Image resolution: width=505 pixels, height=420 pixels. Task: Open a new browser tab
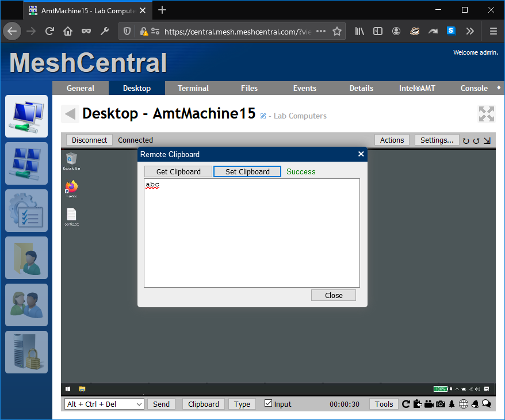coord(162,10)
